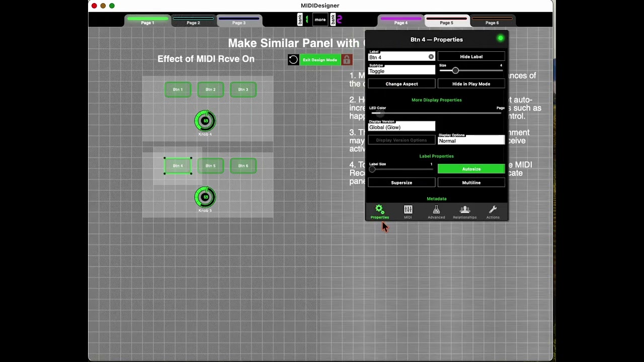Image resolution: width=644 pixels, height=362 pixels.
Task: Click the more button between banks
Action: pos(320,20)
